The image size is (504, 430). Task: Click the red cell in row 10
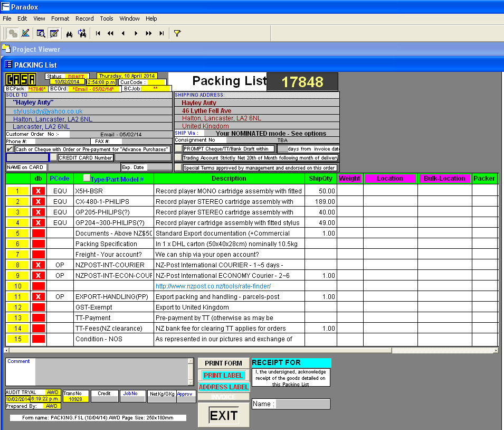(x=38, y=286)
